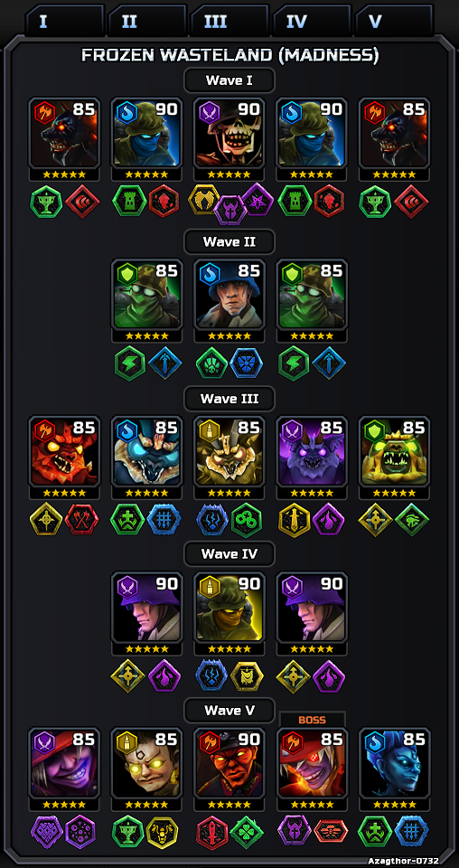The width and height of the screenshot is (459, 868).
Task: Click the green gears skill icon in Wave III
Action: 246,520
